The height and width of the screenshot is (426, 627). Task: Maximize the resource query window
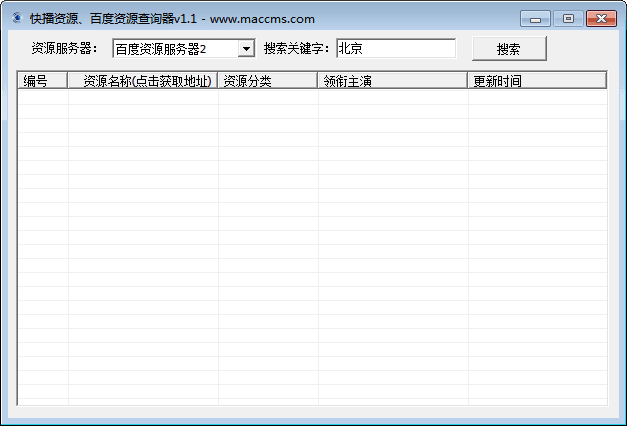[568, 18]
